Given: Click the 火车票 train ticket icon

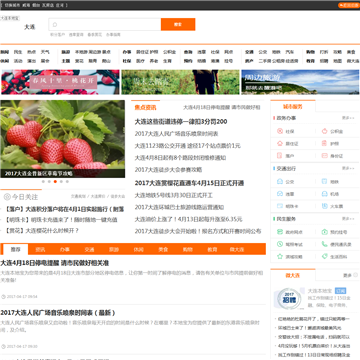Looking at the screenshot, I should 324,206.
